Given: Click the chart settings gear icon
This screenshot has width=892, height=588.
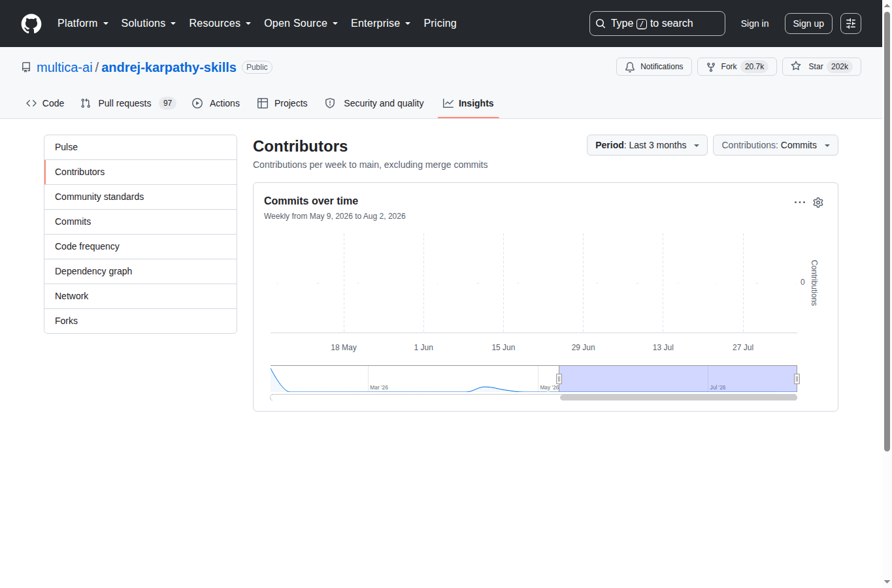Looking at the screenshot, I should coord(818,203).
